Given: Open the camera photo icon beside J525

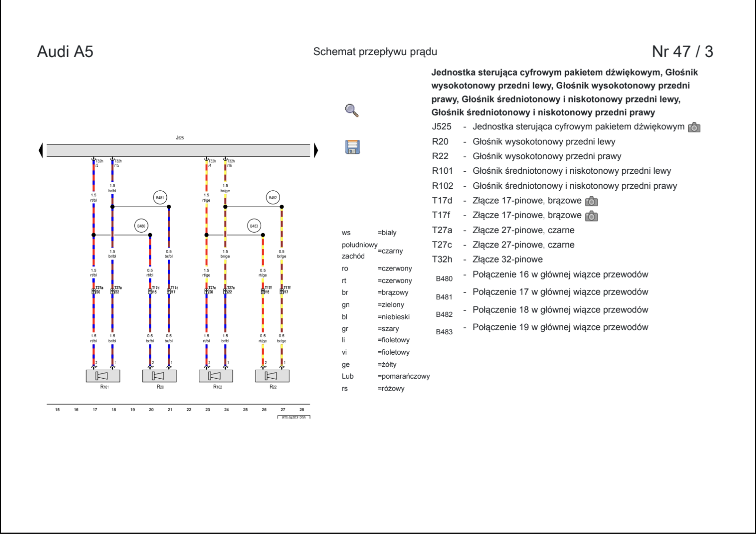Looking at the screenshot, I should 694,127.
